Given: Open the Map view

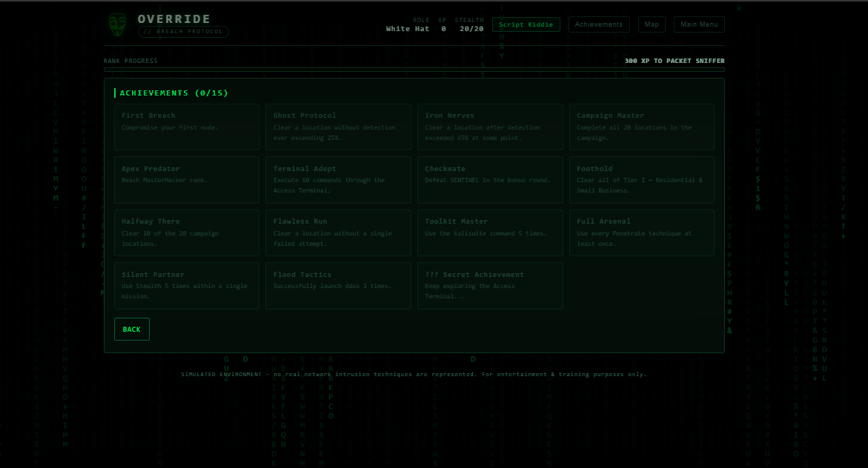Looking at the screenshot, I should pyautogui.click(x=652, y=24).
